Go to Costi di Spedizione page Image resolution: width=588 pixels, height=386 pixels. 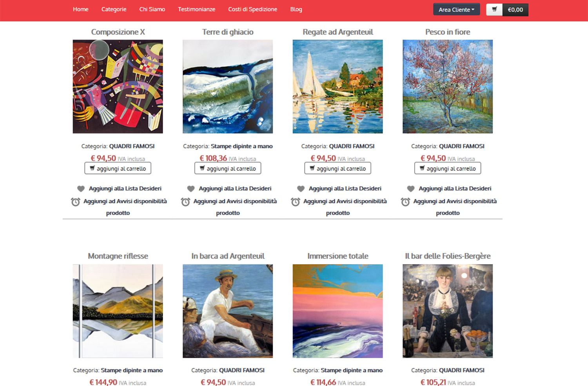click(252, 9)
